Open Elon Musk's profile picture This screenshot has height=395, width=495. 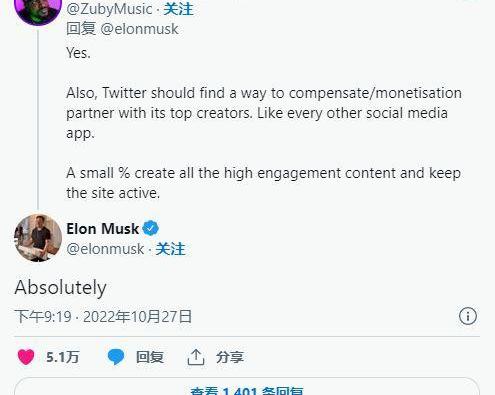[x=38, y=238]
